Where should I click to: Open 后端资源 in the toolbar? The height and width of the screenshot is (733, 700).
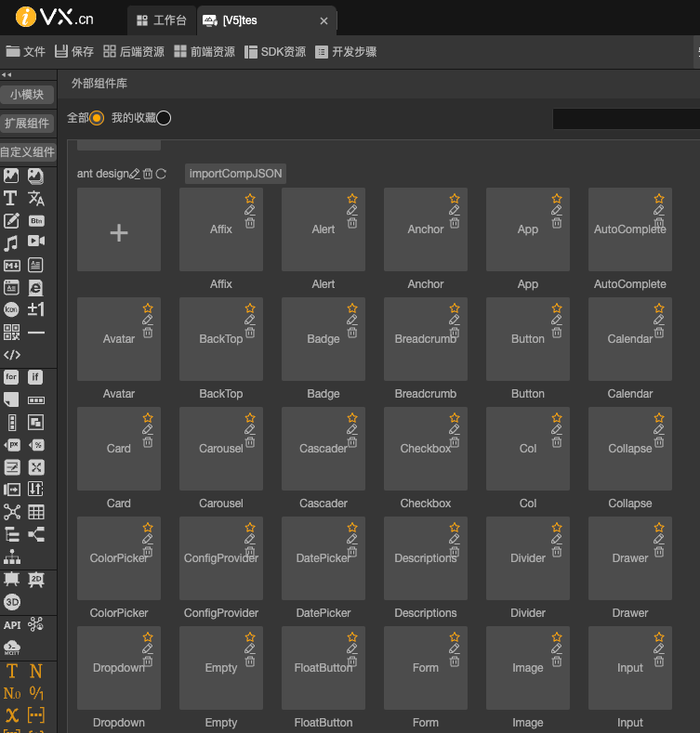click(133, 51)
